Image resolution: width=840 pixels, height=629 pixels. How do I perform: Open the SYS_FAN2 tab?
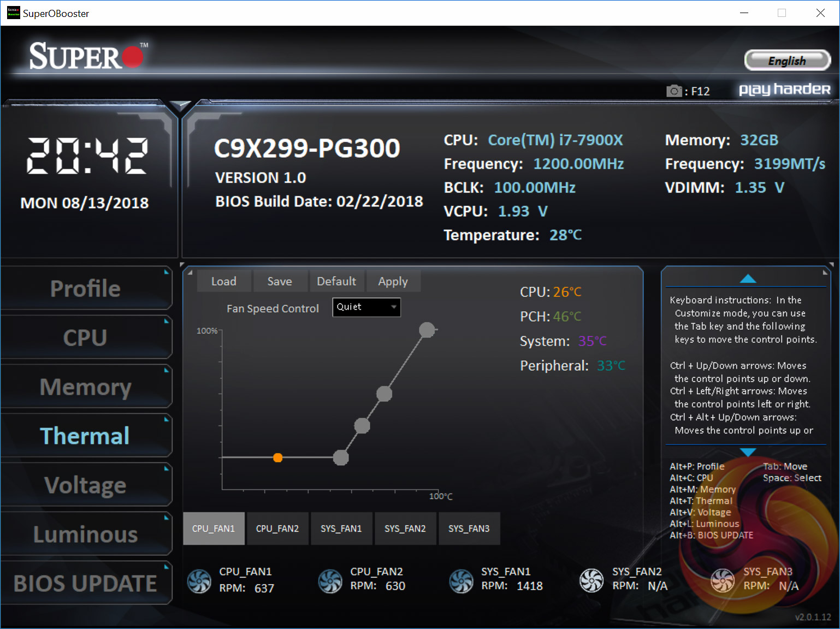[x=405, y=529]
